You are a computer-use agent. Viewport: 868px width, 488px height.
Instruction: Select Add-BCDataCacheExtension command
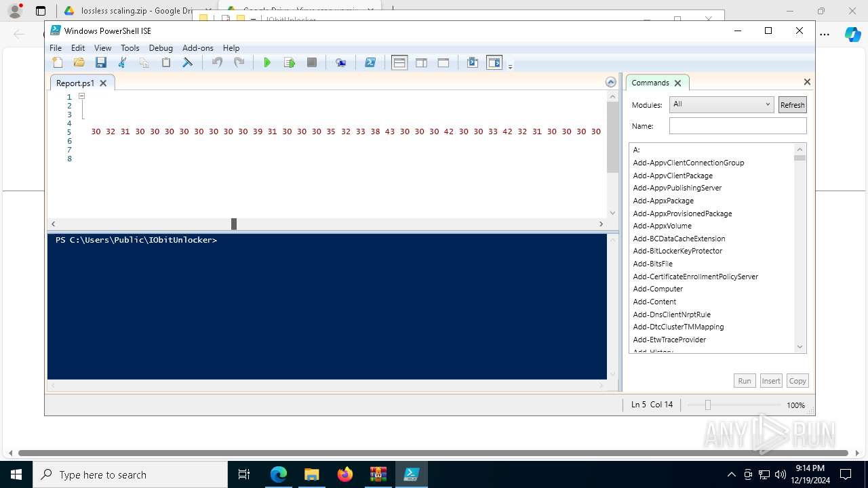coord(679,239)
